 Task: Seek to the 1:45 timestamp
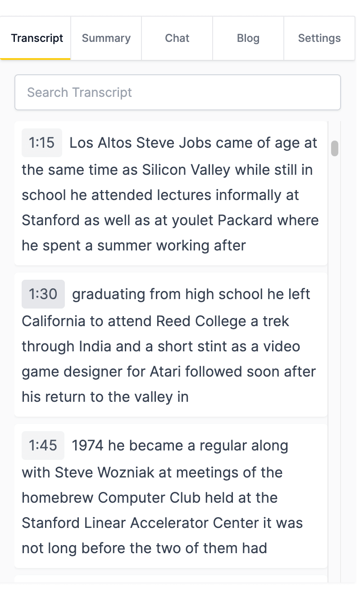[43, 445]
